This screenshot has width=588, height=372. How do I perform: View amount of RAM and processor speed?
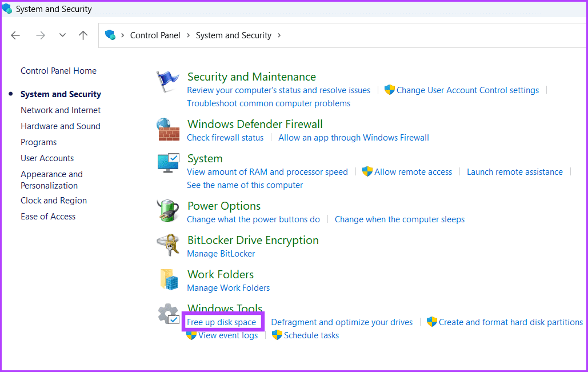[267, 172]
